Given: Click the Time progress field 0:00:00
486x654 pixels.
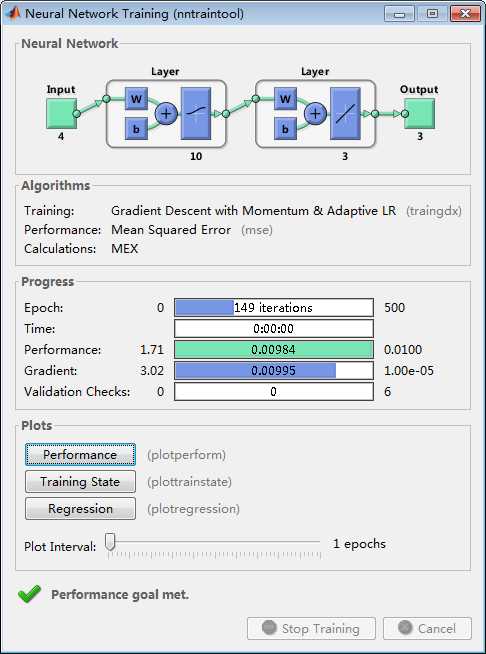Looking at the screenshot, I should click(274, 329).
